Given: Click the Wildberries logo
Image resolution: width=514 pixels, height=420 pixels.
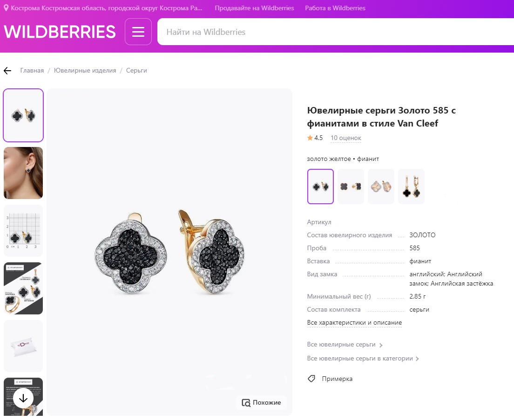Looking at the screenshot, I should coord(60,32).
